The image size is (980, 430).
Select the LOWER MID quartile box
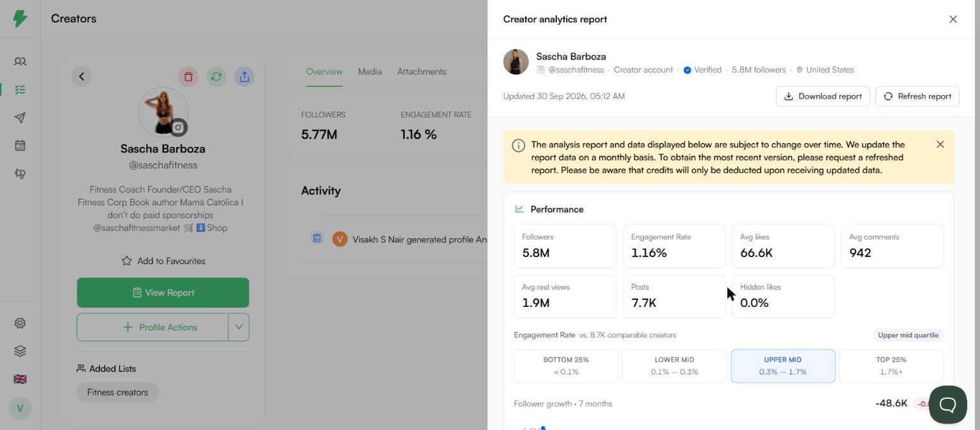pyautogui.click(x=674, y=366)
